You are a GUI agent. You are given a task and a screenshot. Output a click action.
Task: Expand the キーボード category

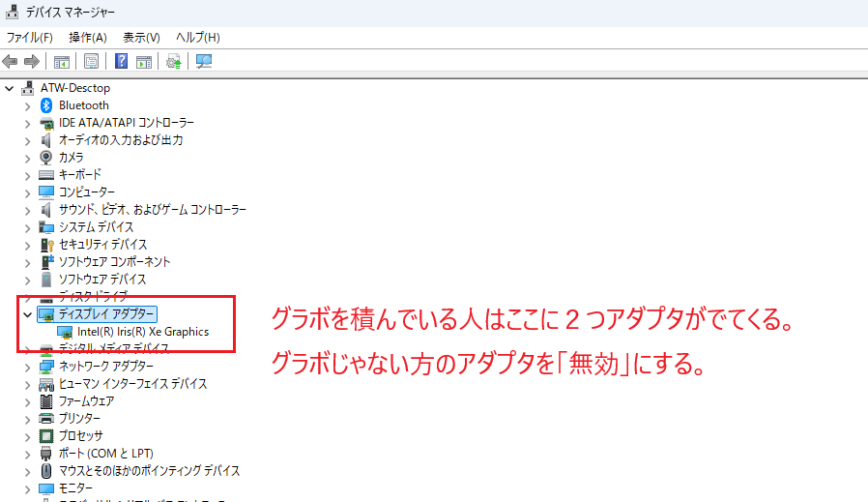click(x=28, y=176)
